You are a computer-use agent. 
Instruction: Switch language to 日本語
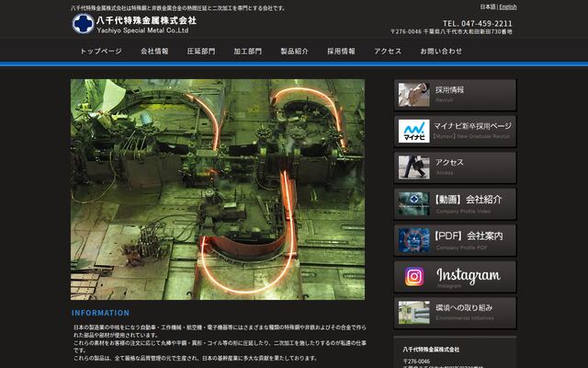point(488,6)
